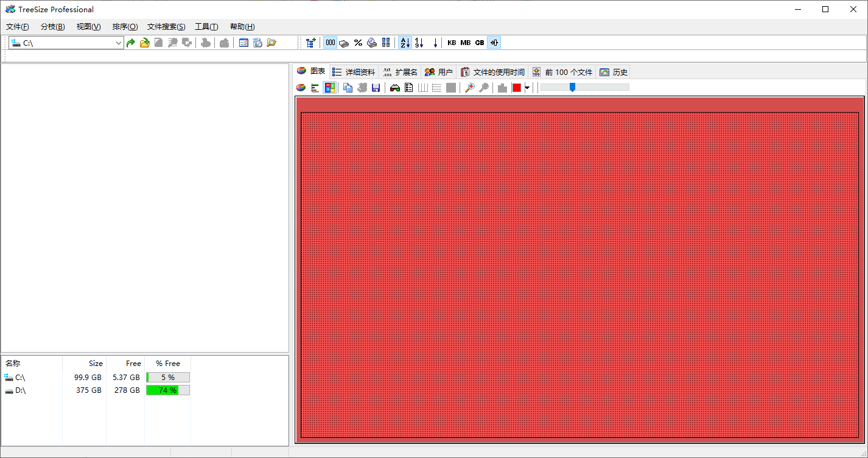Image resolution: width=868 pixels, height=458 pixels.
Task: Switch to the 扩展名 tab
Action: (x=400, y=72)
